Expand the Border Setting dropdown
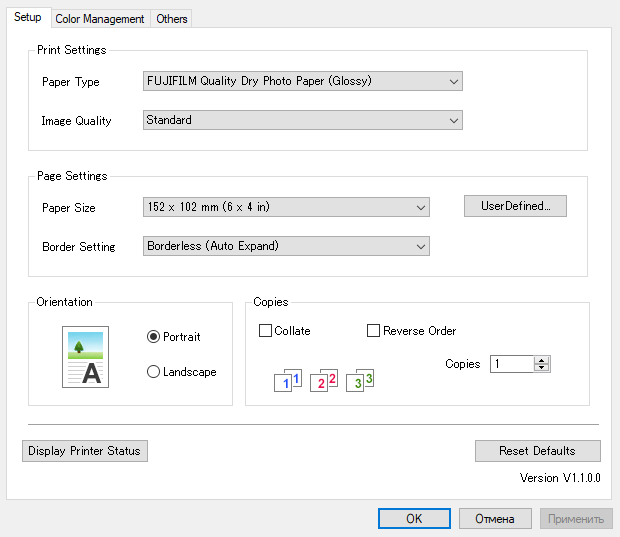Image resolution: width=620 pixels, height=537 pixels. tap(286, 246)
